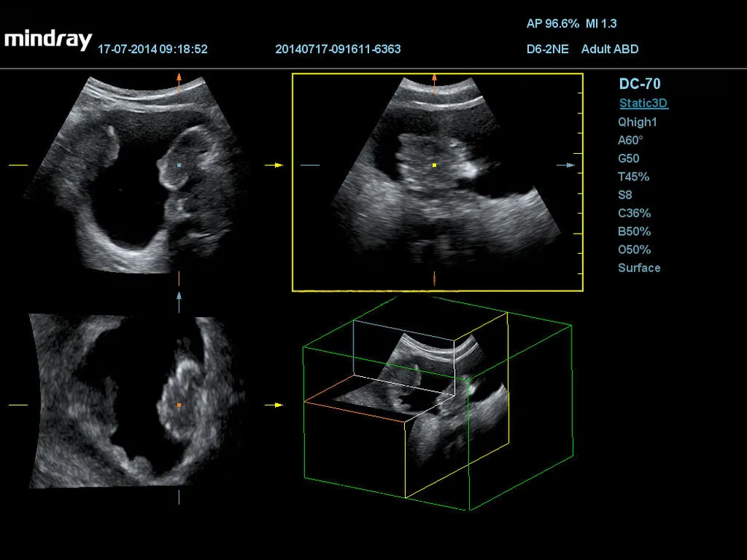747x560 pixels.
Task: Click the Surface render mode label
Action: (639, 267)
